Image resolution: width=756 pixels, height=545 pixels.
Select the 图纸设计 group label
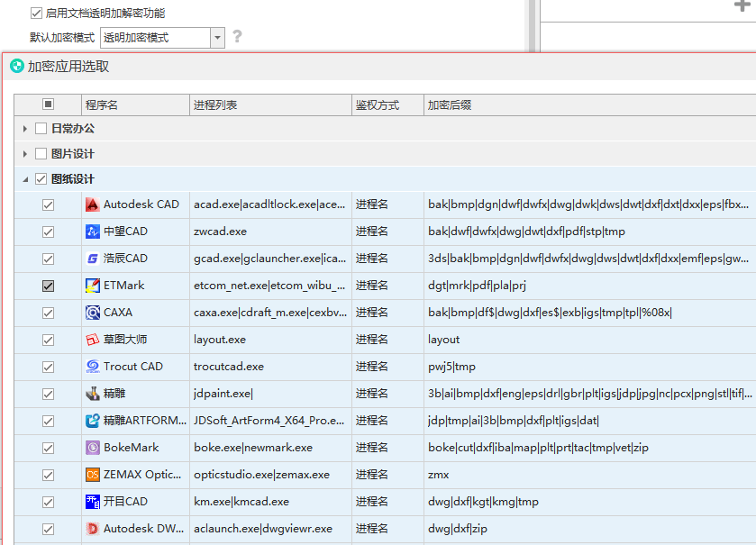(73, 179)
